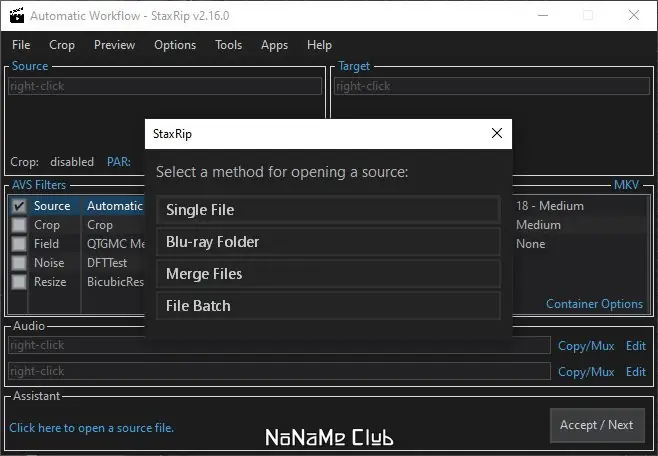Screen dimensions: 658x456
Task: Select the 'Medium' preset entry
Action: (x=538, y=225)
